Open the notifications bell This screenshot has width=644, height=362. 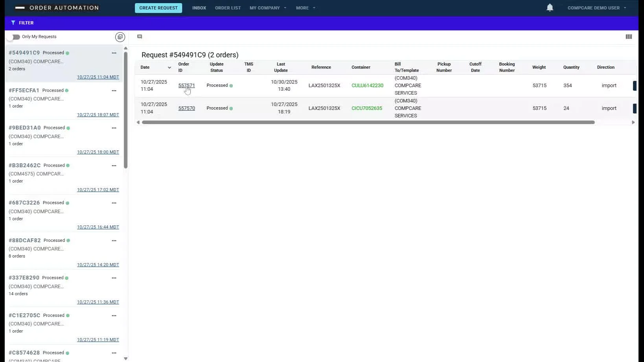click(550, 7)
